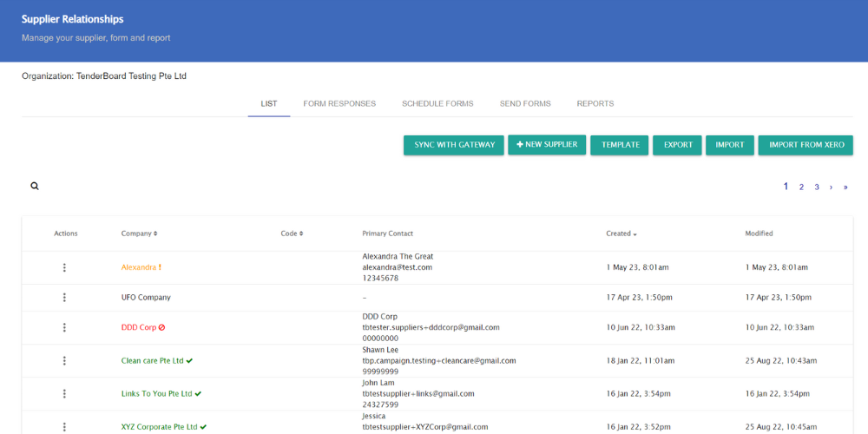This screenshot has width=868, height=434.
Task: Go to pagination page 2
Action: [801, 187]
